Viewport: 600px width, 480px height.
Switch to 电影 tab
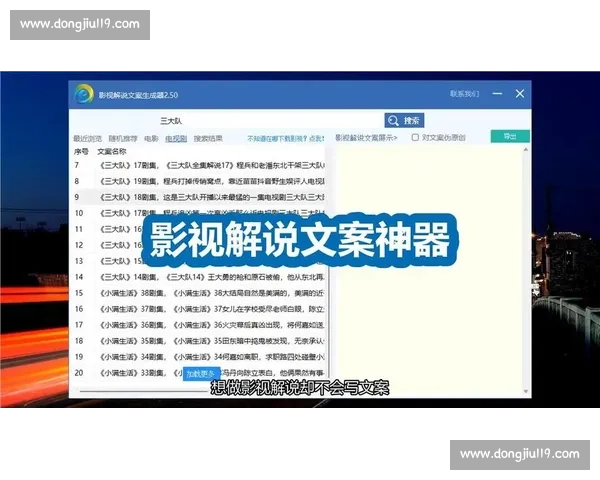[151, 138]
